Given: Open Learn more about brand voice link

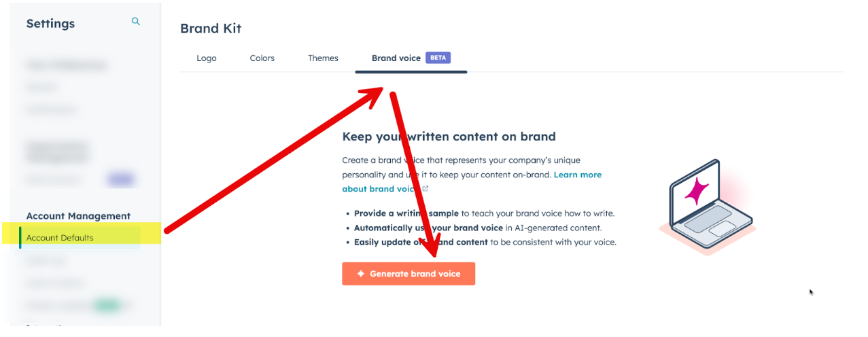Looking at the screenshot, I should (x=472, y=181).
